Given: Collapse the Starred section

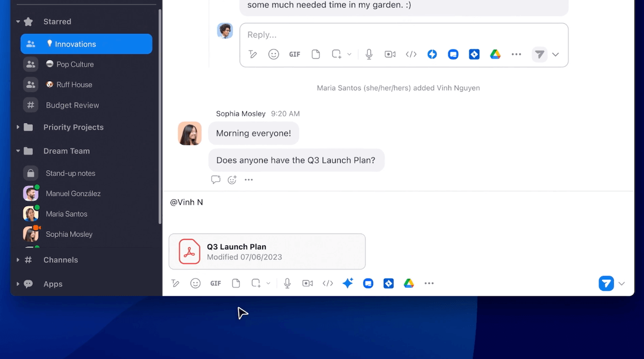Looking at the screenshot, I should coord(18,22).
